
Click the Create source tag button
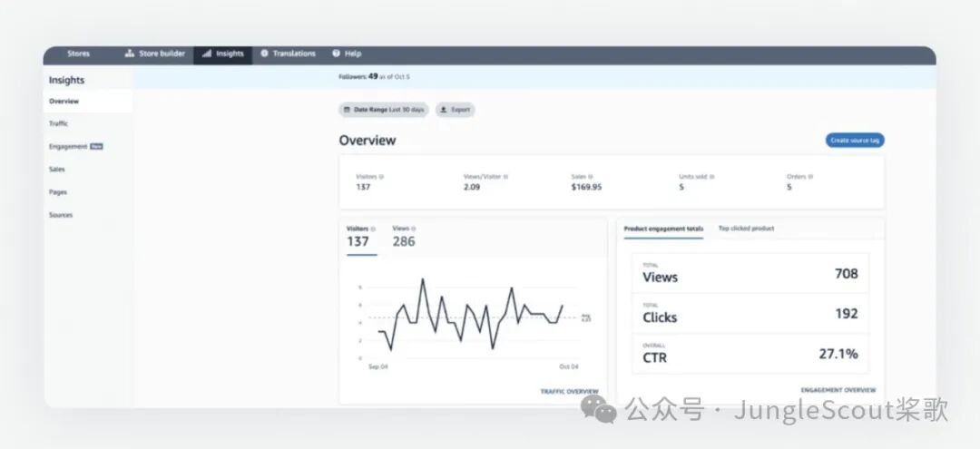[x=855, y=141]
